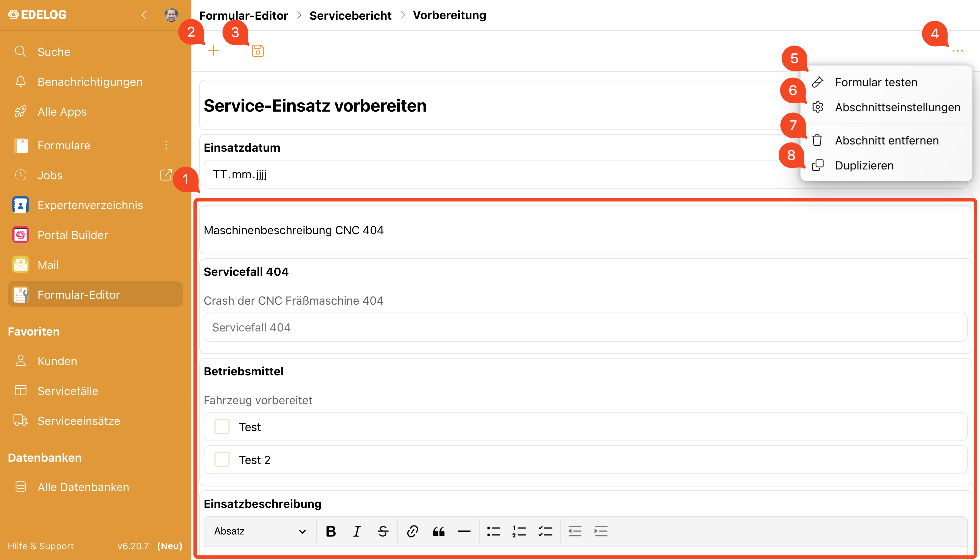Viewport: 980px width, 560px height.
Task: Open Benachrichtigungen bell entry
Action: [95, 81]
